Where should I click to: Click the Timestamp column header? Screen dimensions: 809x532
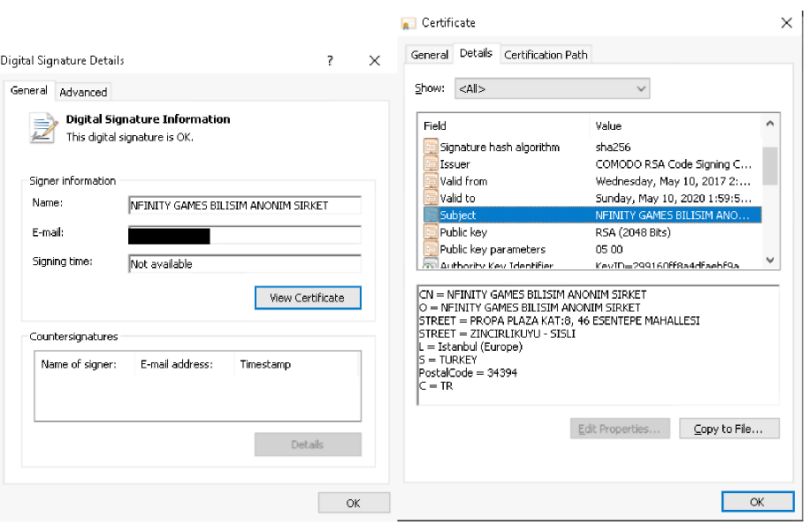[x=296, y=364]
